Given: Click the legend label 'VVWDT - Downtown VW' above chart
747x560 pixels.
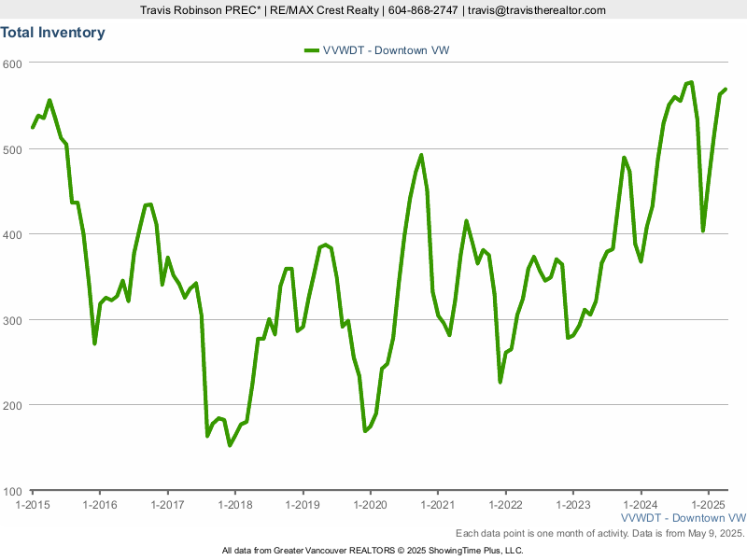Looking at the screenshot, I should pos(386,50).
